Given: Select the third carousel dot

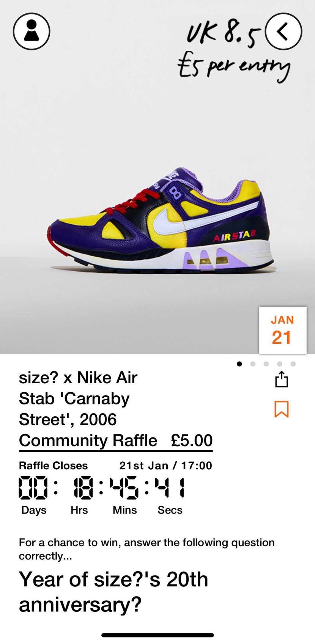Looking at the screenshot, I should pyautogui.click(x=266, y=364).
